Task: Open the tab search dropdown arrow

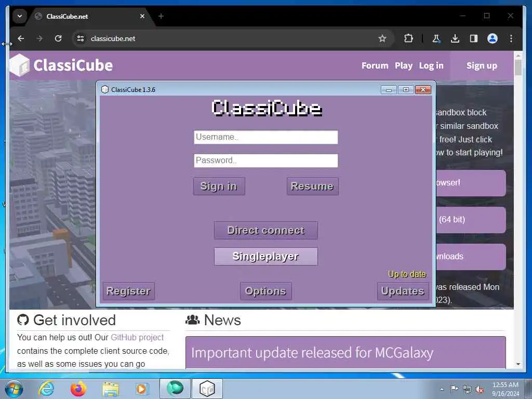Action: pyautogui.click(x=20, y=16)
